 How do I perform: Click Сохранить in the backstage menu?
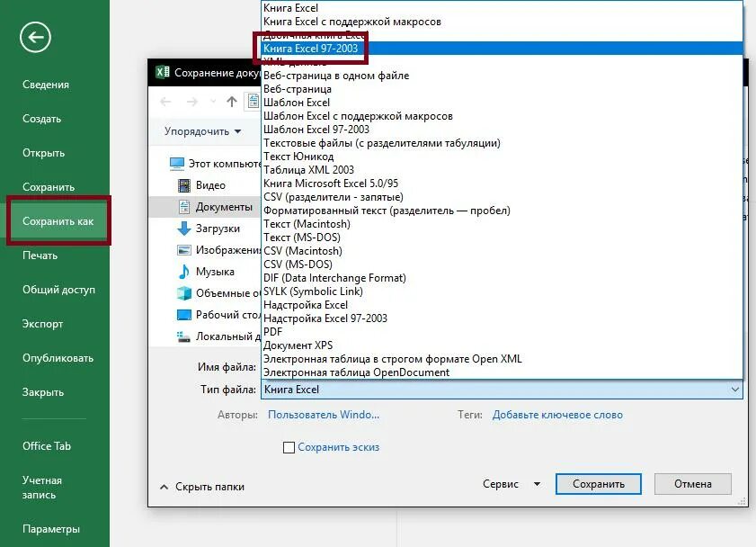point(49,187)
